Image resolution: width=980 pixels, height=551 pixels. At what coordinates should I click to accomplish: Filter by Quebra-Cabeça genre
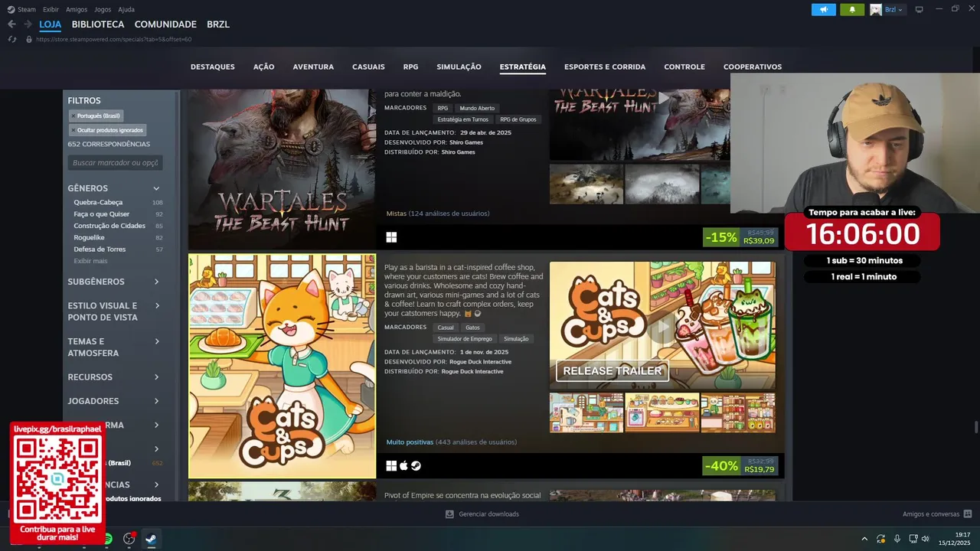click(x=98, y=202)
